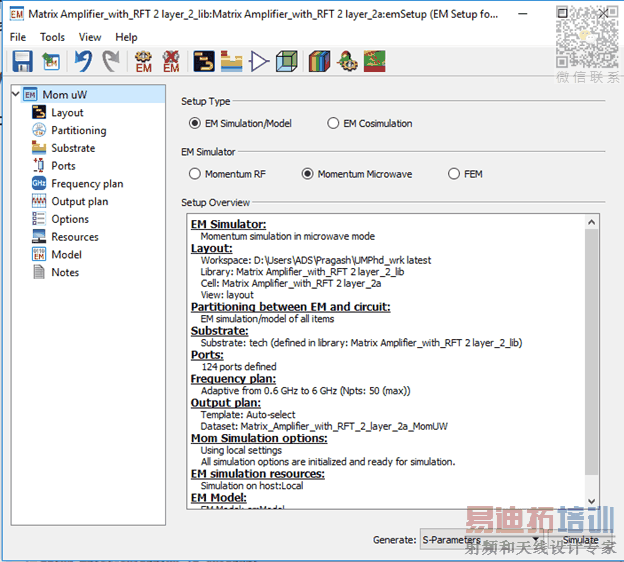Click the Save icon in toolbar

point(22,61)
